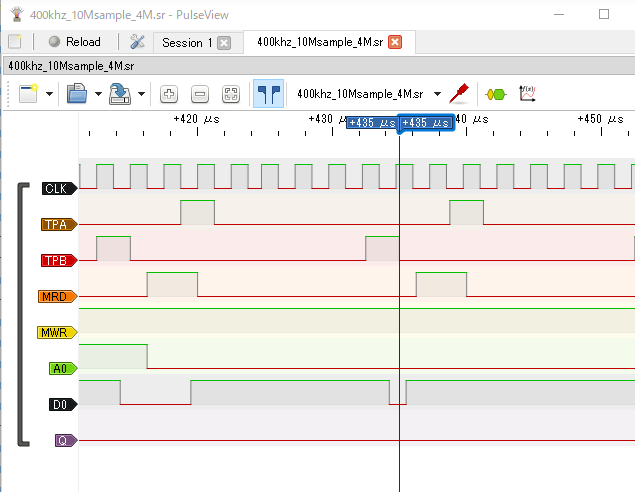
Task: Zoom in on the waveform
Action: coord(169,94)
